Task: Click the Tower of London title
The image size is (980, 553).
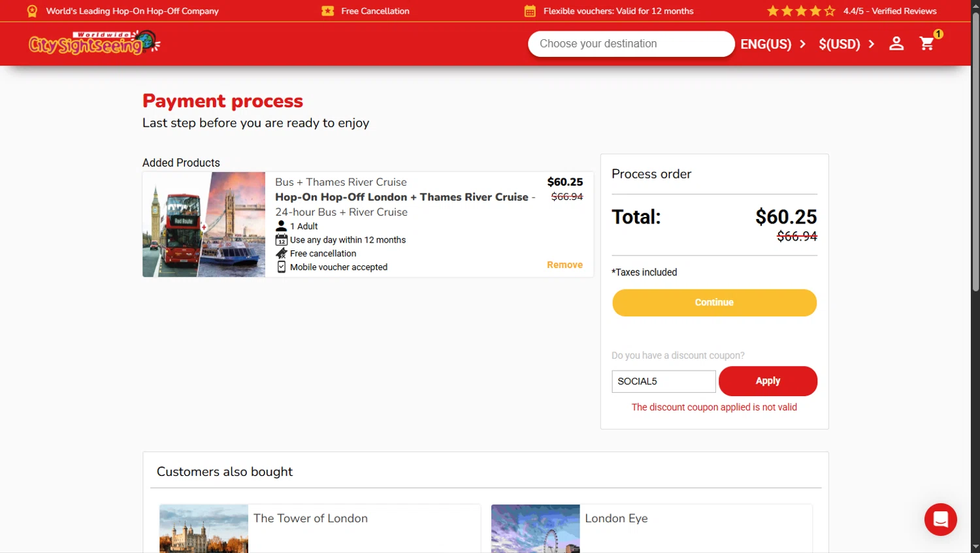Action: point(310,518)
